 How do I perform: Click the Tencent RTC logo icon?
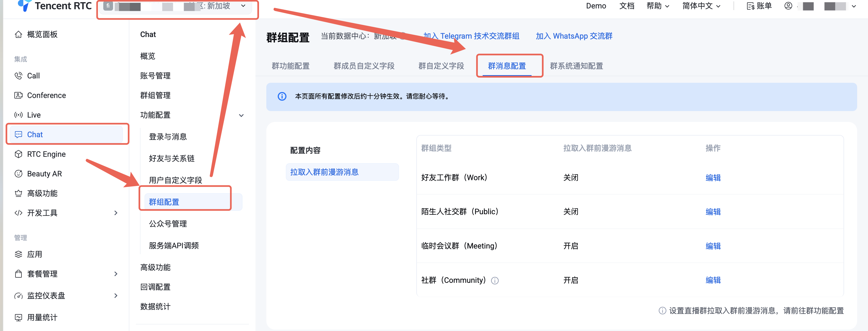tap(24, 5)
